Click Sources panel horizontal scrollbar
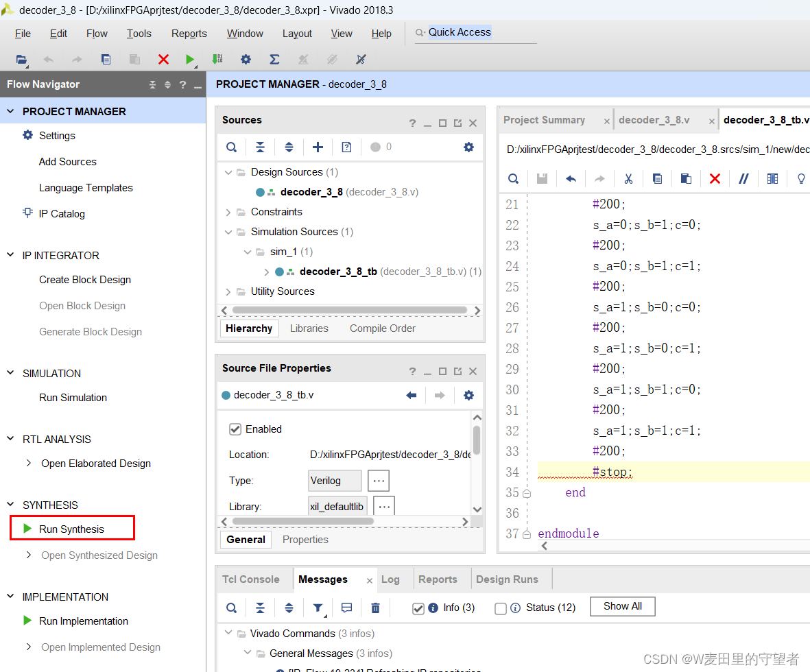The width and height of the screenshot is (810, 672). 350,311
